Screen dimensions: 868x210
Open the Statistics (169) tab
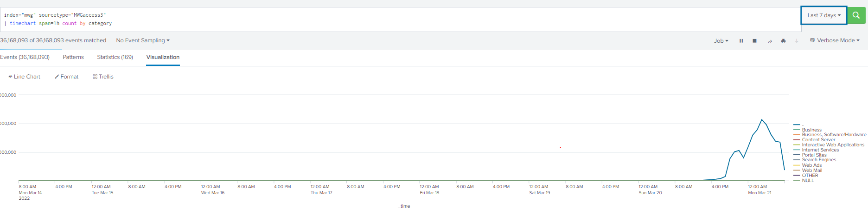click(115, 57)
